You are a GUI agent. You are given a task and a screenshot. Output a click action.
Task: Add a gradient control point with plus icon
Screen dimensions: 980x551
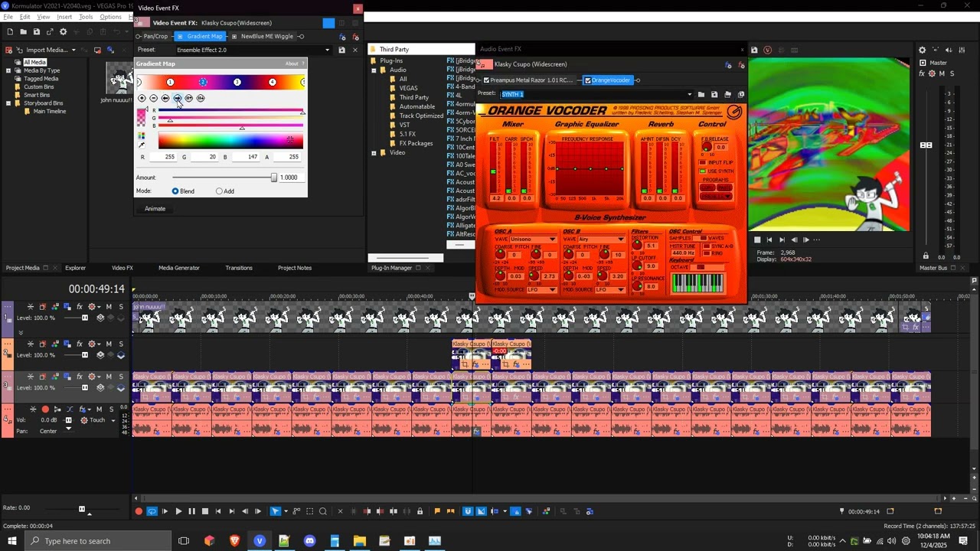pos(142,98)
